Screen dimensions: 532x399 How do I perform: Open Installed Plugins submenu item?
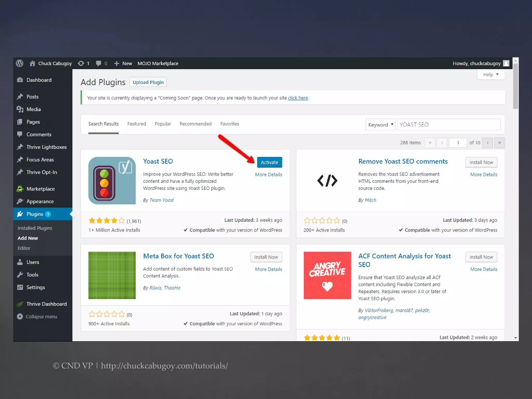35,228
